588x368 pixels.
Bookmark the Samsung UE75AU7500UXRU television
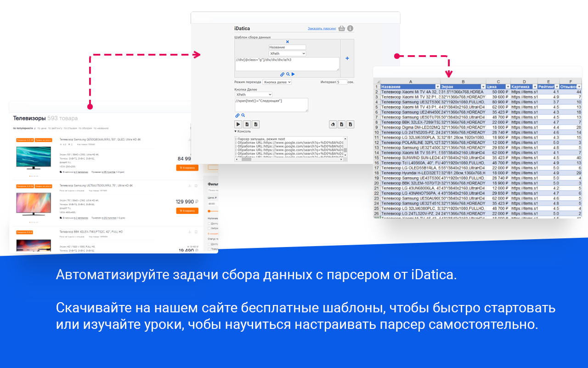(x=196, y=186)
